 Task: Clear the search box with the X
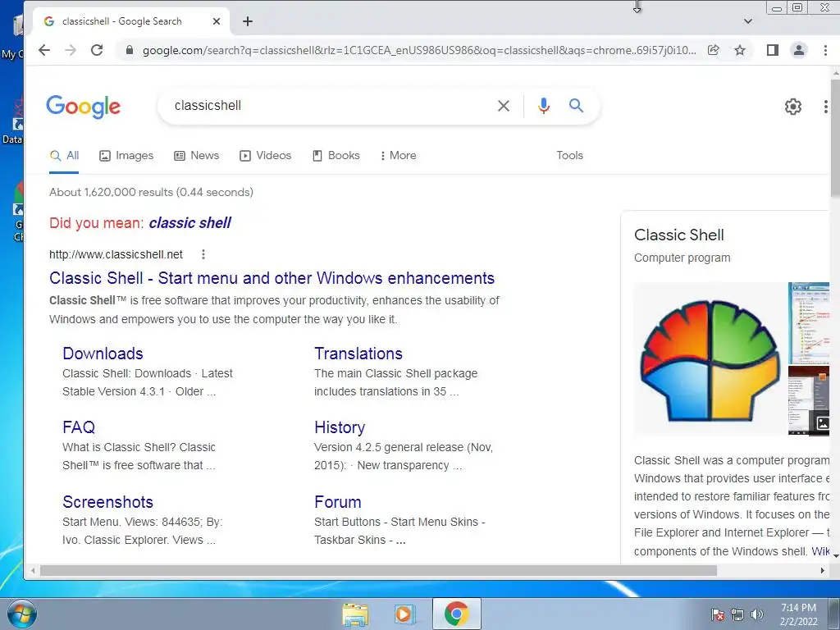tap(504, 106)
